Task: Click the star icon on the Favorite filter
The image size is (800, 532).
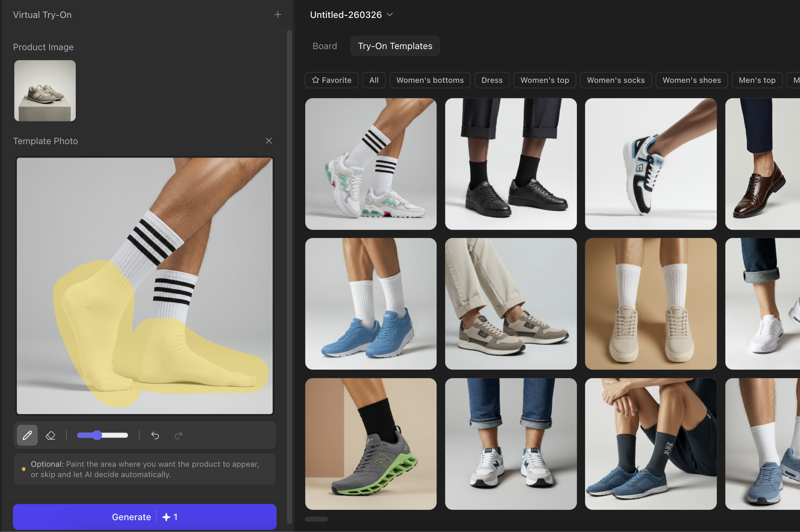Action: click(315, 80)
